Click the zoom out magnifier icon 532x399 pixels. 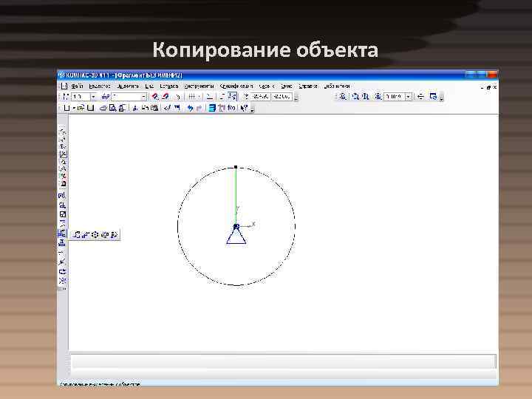pyautogui.click(x=366, y=97)
